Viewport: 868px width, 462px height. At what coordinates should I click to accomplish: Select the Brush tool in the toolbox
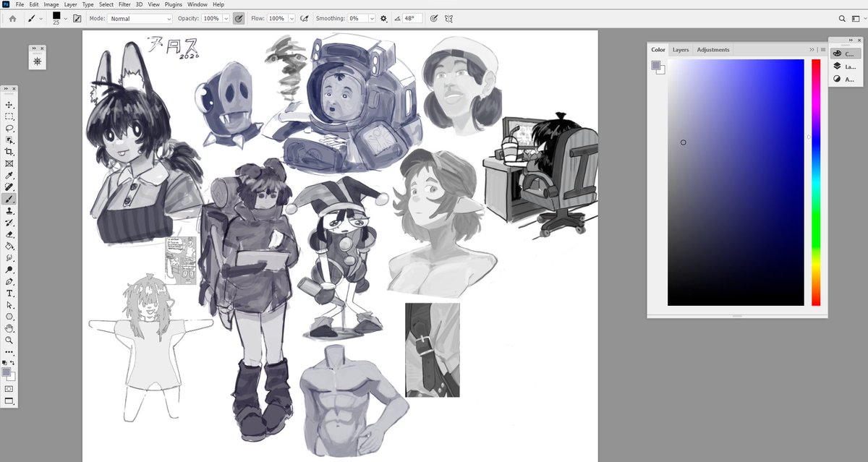click(9, 199)
